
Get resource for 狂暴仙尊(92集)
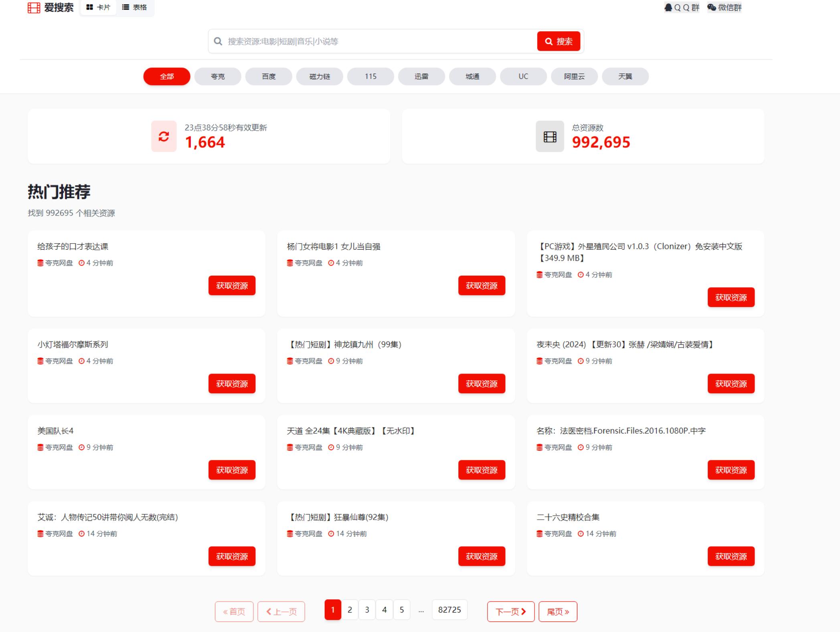(482, 556)
